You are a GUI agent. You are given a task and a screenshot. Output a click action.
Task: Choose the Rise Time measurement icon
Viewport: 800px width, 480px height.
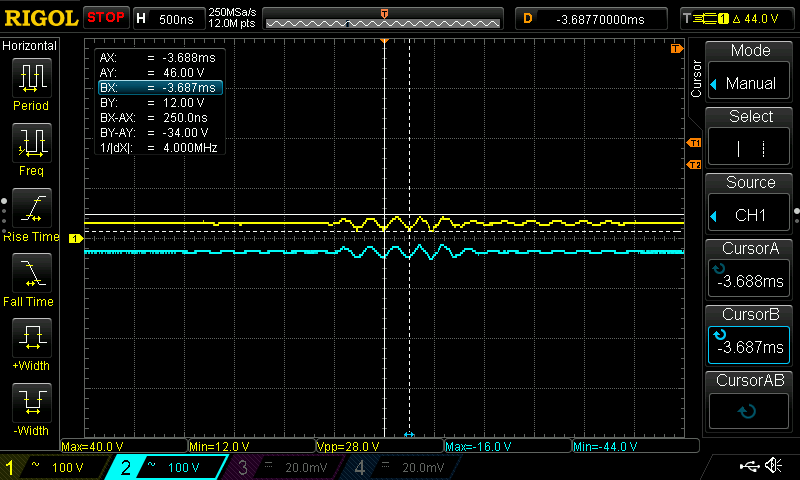tap(31, 211)
